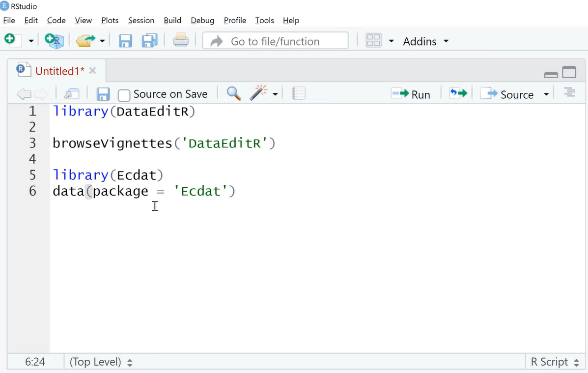Open the Profile menu

pos(235,20)
